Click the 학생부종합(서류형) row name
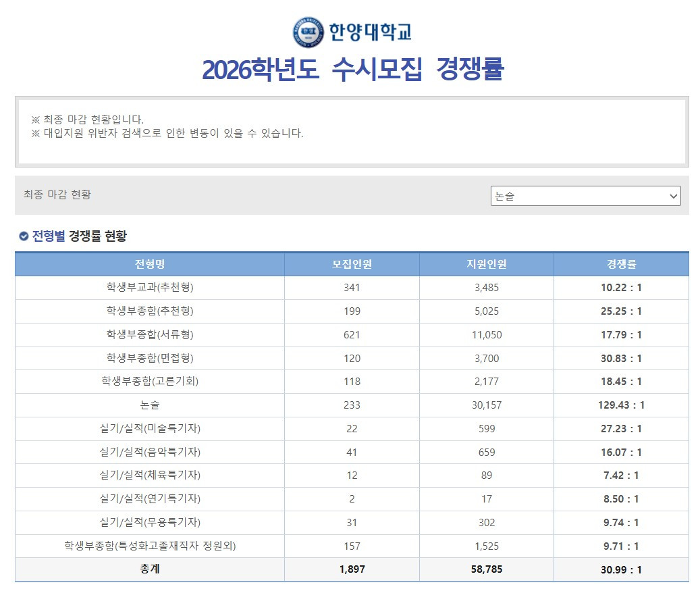The height and width of the screenshot is (591, 700). point(150,334)
